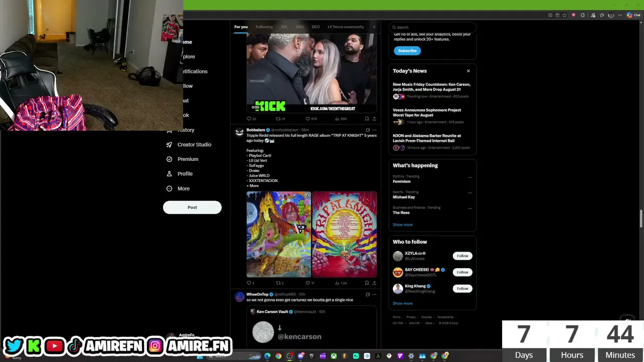Close the Today's News panel

tap(468, 71)
